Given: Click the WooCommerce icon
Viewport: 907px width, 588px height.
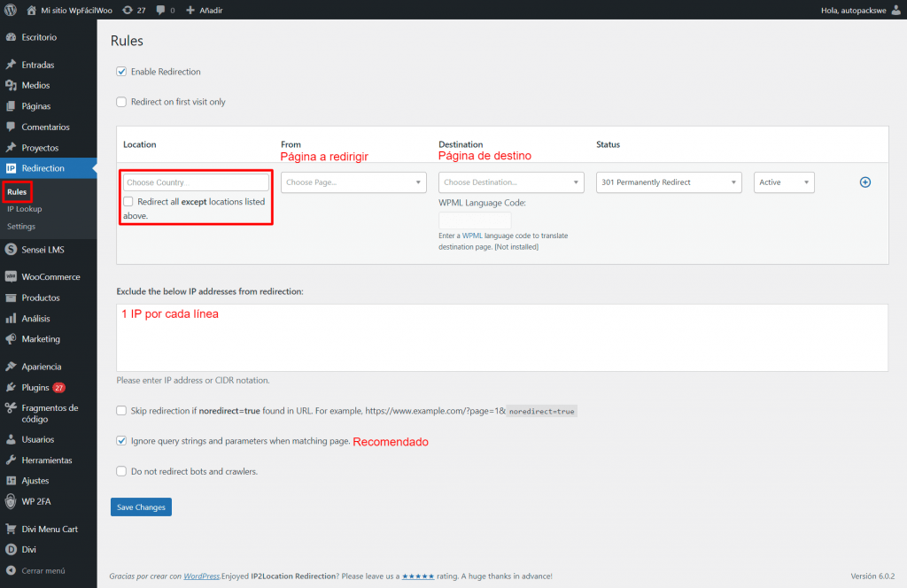Looking at the screenshot, I should click(x=11, y=276).
